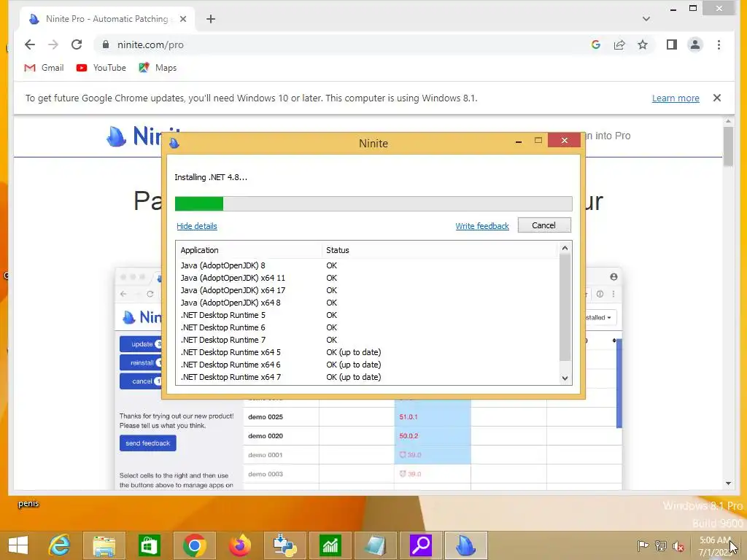Click the page scrollbar down arrow
This screenshot has width=747, height=560.
tap(729, 483)
